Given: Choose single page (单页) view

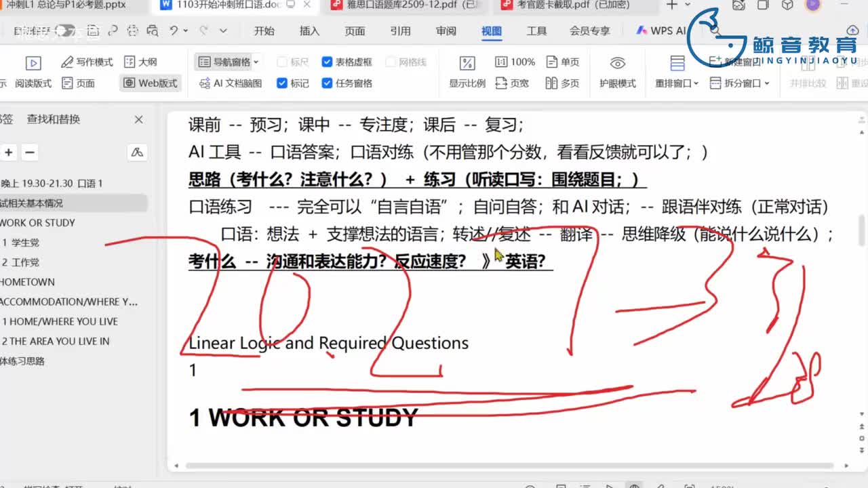Looking at the screenshot, I should coord(563,62).
